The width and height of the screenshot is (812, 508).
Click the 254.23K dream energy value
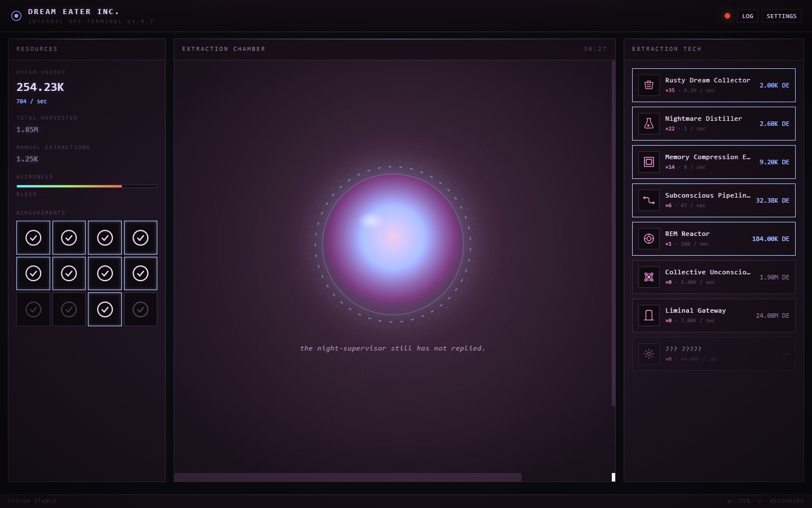(x=40, y=87)
